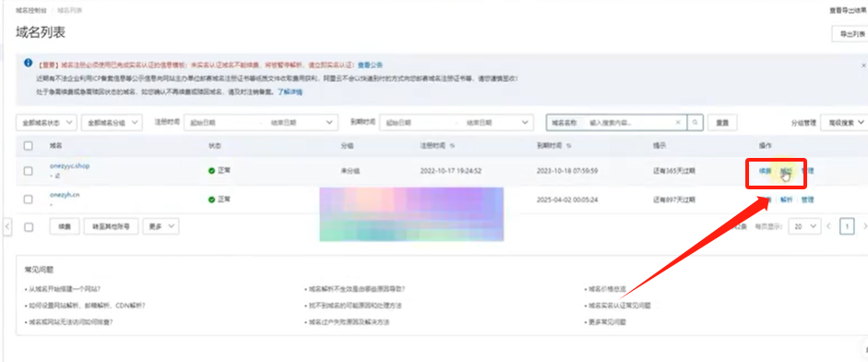Image resolution: width=868 pixels, height=362 pixels.
Task: Open the 全部域名状态 dropdown
Action: click(46, 123)
